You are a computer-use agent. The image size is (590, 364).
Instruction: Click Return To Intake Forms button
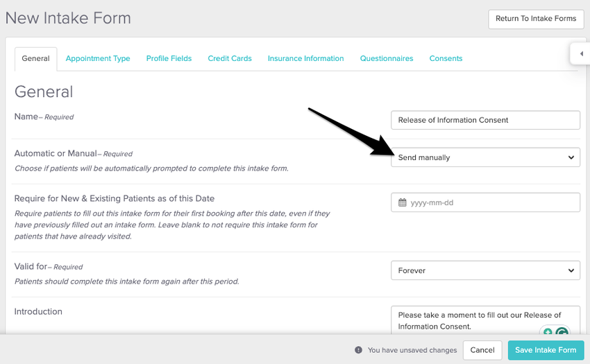click(x=536, y=19)
